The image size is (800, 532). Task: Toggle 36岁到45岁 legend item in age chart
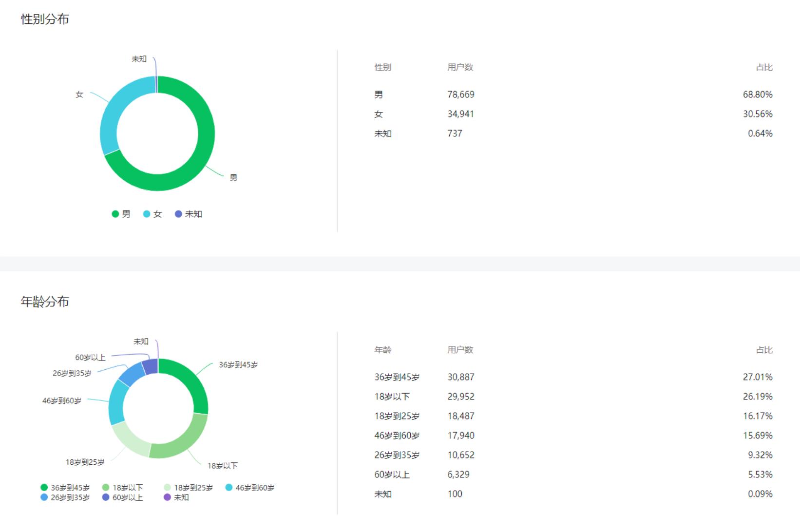pyautogui.click(x=65, y=488)
